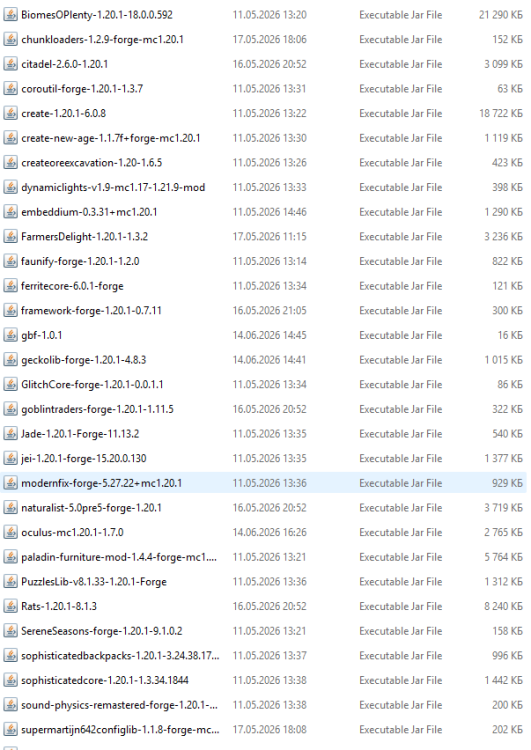Click the jar icon next to geckolib-forge-1.20.1-4.8.3

pos(11,360)
